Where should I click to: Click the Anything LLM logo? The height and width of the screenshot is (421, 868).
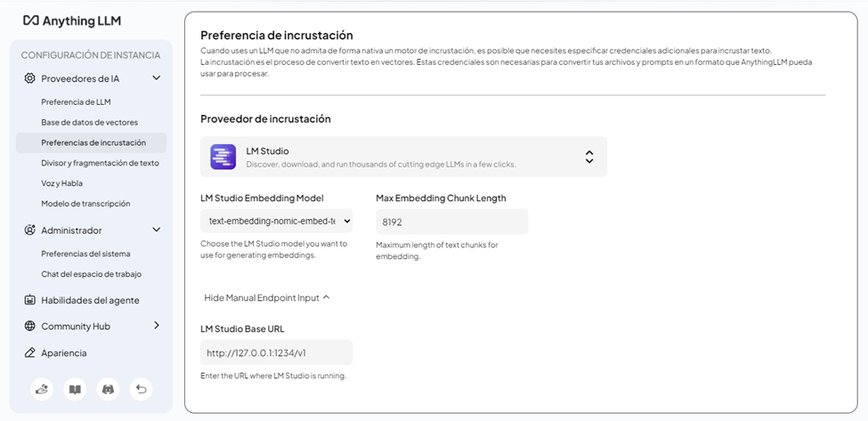coord(71,20)
